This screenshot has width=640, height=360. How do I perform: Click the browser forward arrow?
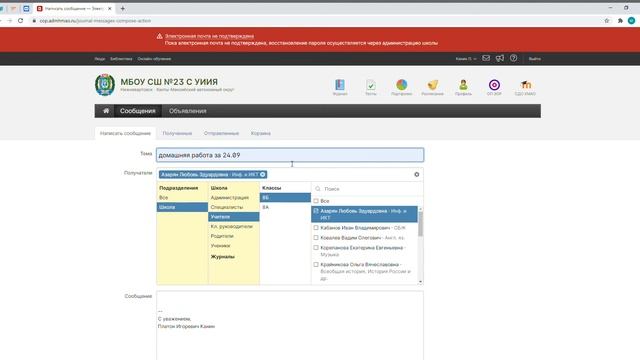9,20
